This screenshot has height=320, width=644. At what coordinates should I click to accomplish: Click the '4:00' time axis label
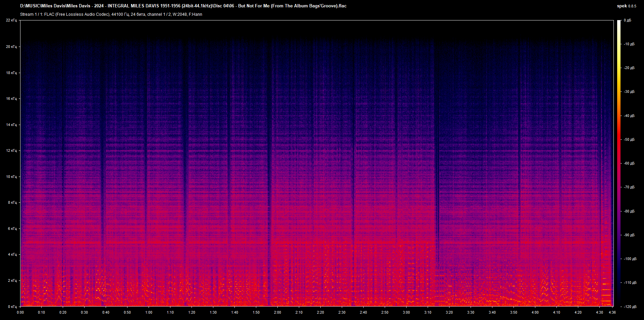(x=535, y=312)
